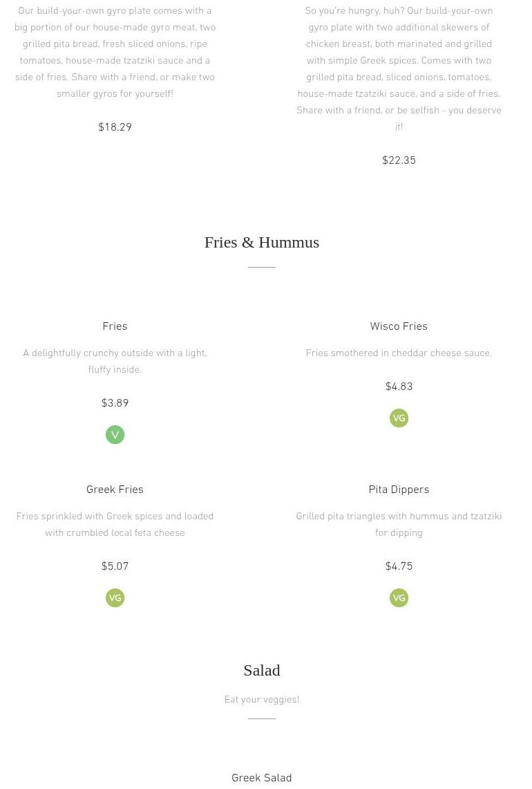Click the "Eat your veggies!" subtitle
The width and height of the screenshot is (532, 789).
click(261, 700)
